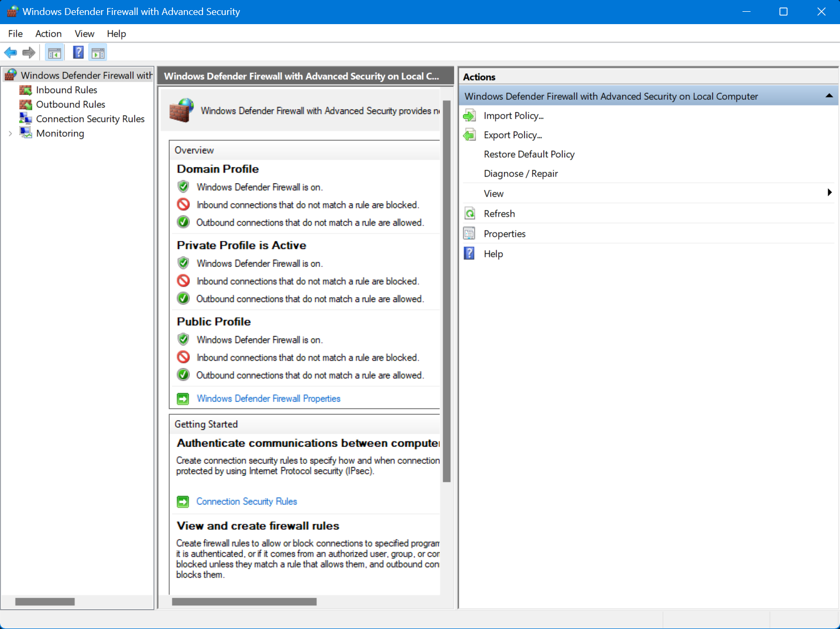Viewport: 840px width, 629px height.
Task: Collapse the Actions section header arrow
Action: coord(829,96)
